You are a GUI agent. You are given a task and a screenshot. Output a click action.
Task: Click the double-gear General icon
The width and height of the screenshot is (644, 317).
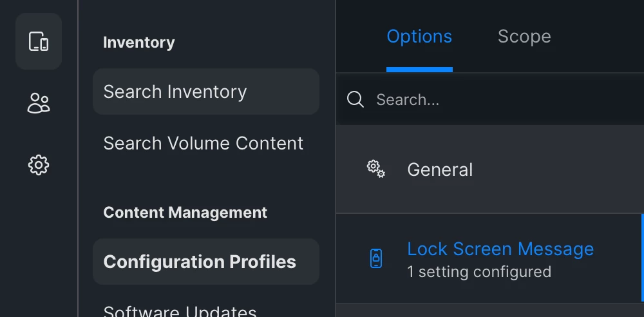(376, 169)
